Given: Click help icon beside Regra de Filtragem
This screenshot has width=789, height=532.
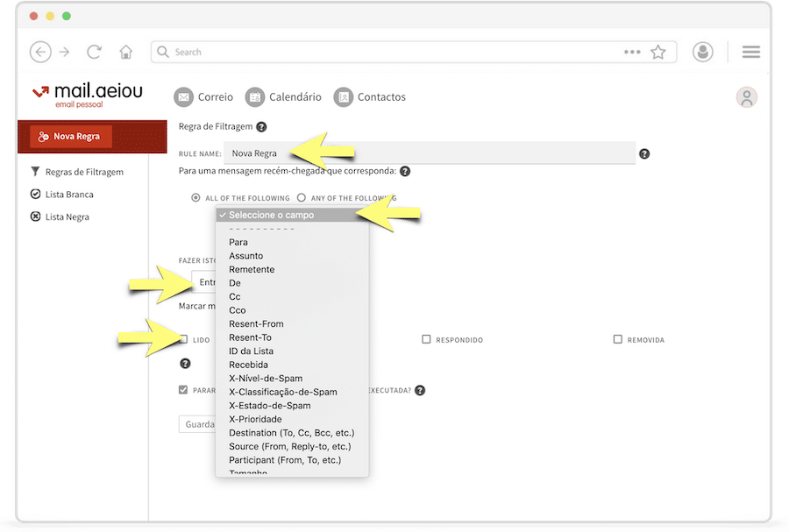Looking at the screenshot, I should point(261,127).
